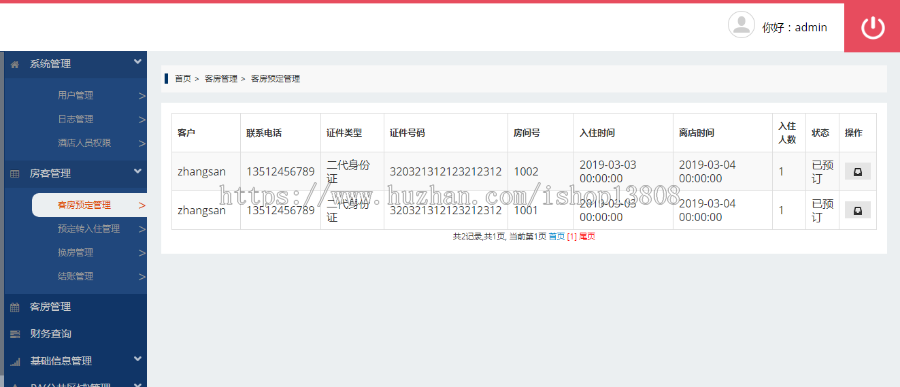Screen dimensions: 900x387
Task: Click zhangsan in the room 1001 row
Action: point(201,211)
